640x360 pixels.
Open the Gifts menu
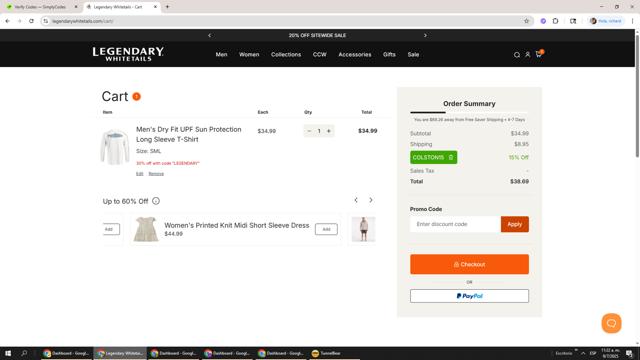click(389, 54)
